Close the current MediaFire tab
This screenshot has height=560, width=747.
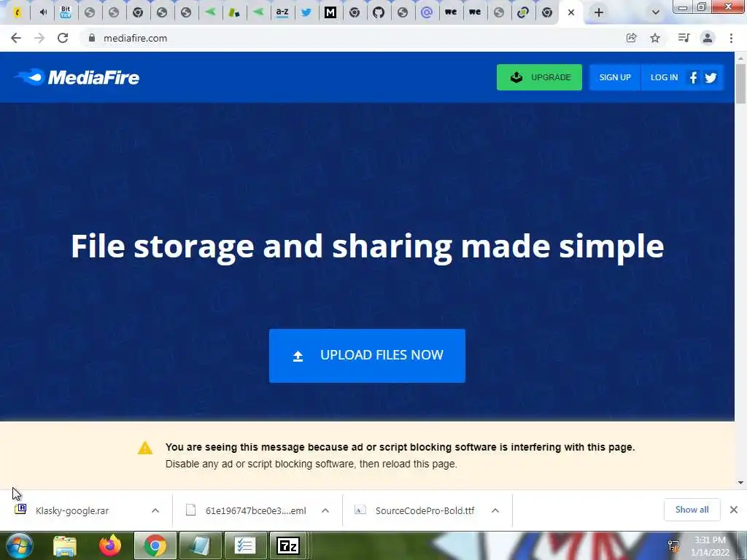571,12
